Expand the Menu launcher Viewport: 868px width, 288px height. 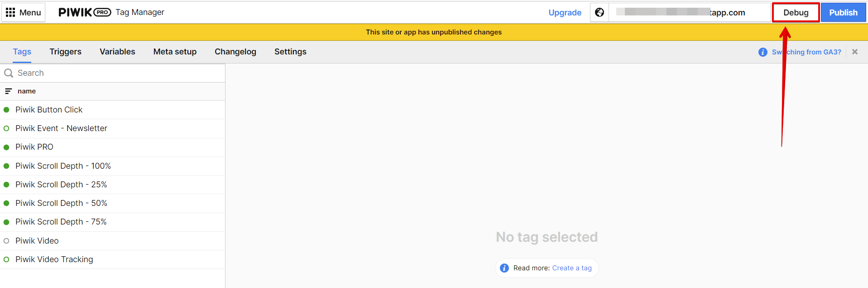point(23,12)
